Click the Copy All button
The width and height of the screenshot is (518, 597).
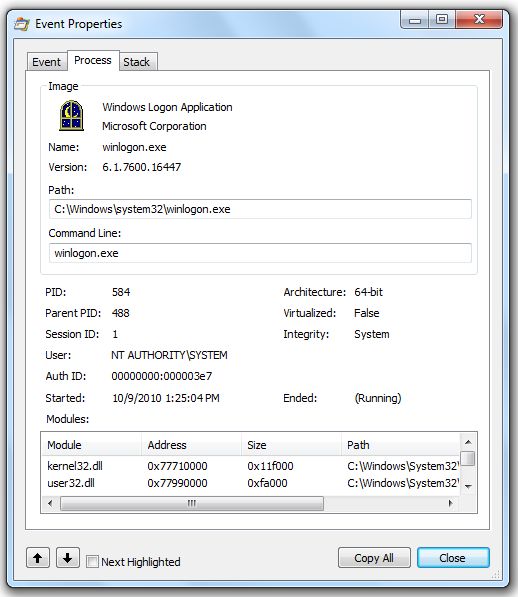pos(374,558)
